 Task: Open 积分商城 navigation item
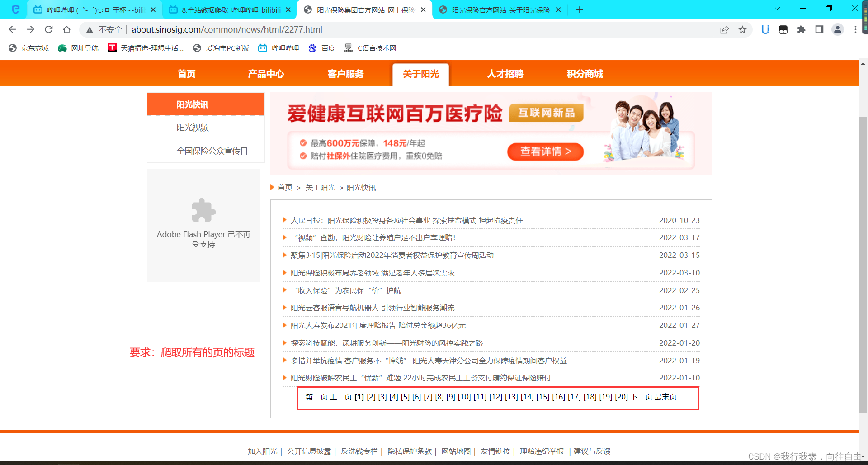(x=585, y=74)
